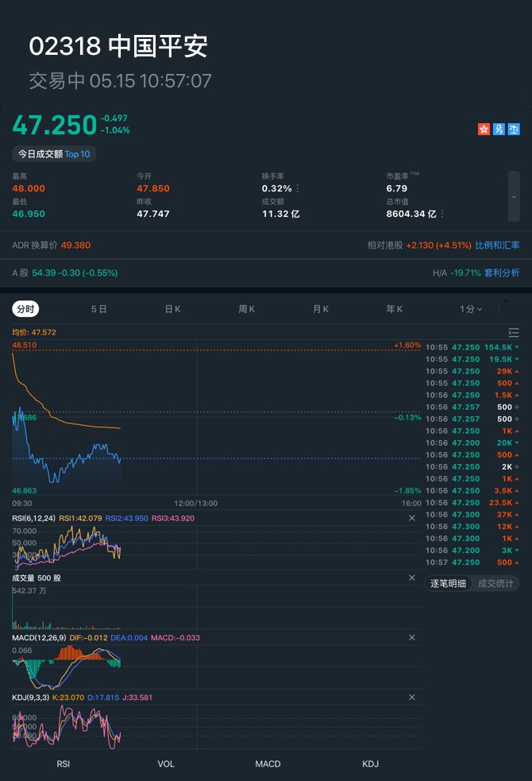Click the current price 47.250

coord(54,125)
